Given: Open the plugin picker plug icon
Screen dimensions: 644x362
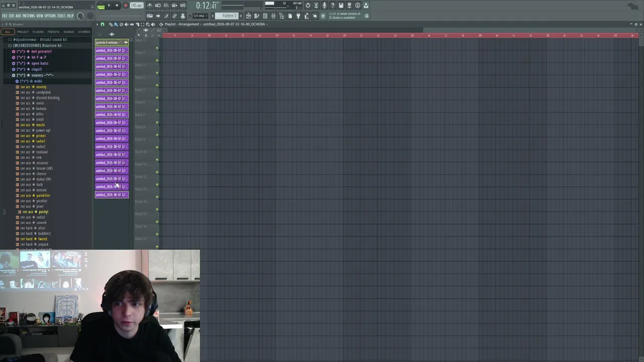Looking at the screenshot, I should pos(298,16).
